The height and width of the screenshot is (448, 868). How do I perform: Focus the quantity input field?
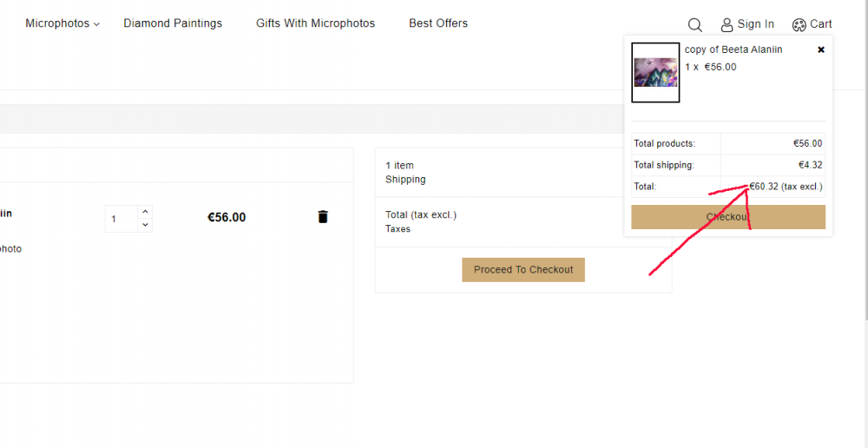point(121,219)
